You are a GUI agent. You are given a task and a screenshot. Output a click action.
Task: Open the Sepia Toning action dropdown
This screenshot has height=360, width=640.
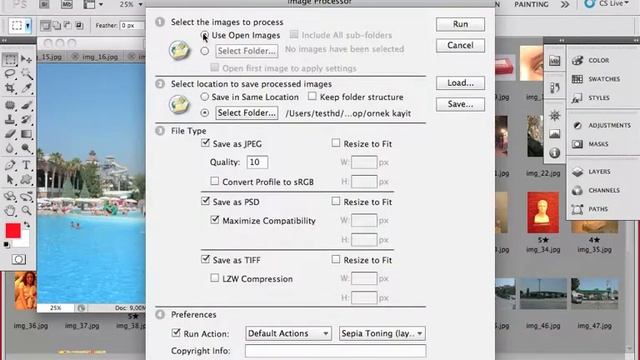click(382, 333)
